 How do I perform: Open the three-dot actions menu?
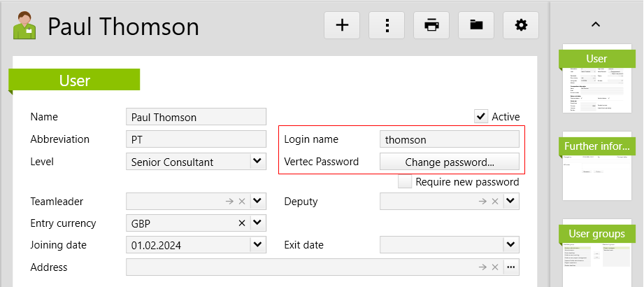387,25
